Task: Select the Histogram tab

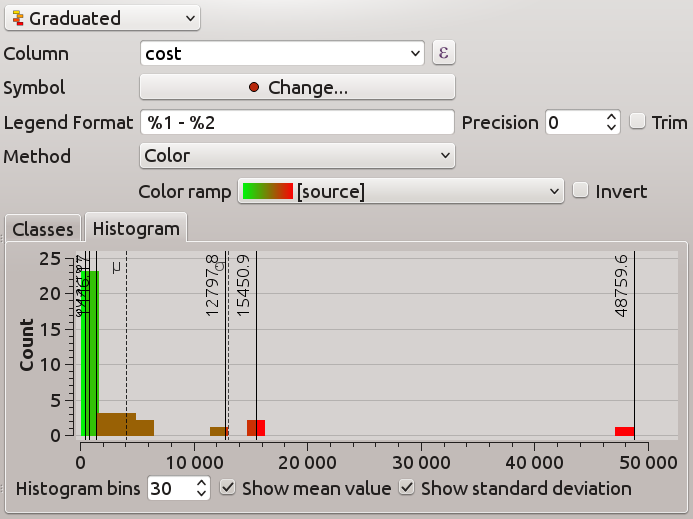Action: tap(135, 229)
